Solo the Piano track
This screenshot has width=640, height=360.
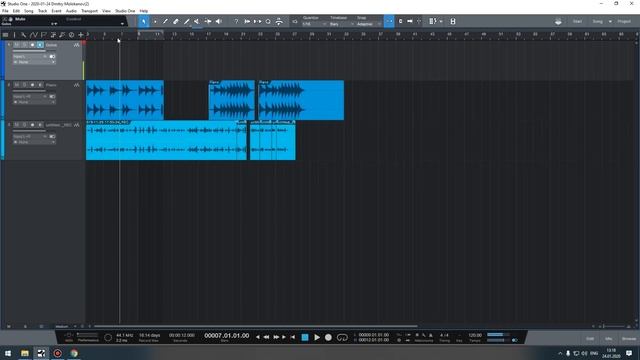(24, 85)
